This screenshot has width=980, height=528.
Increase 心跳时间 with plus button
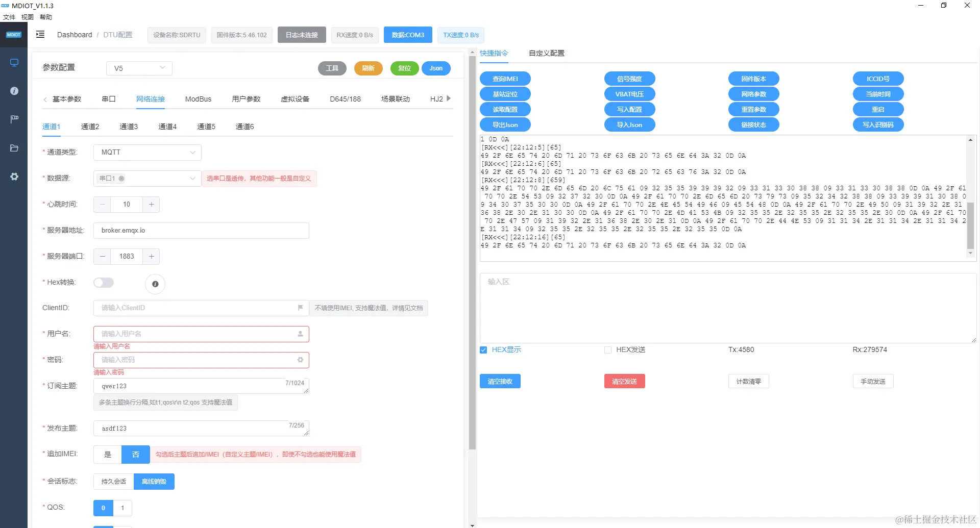[x=151, y=204]
